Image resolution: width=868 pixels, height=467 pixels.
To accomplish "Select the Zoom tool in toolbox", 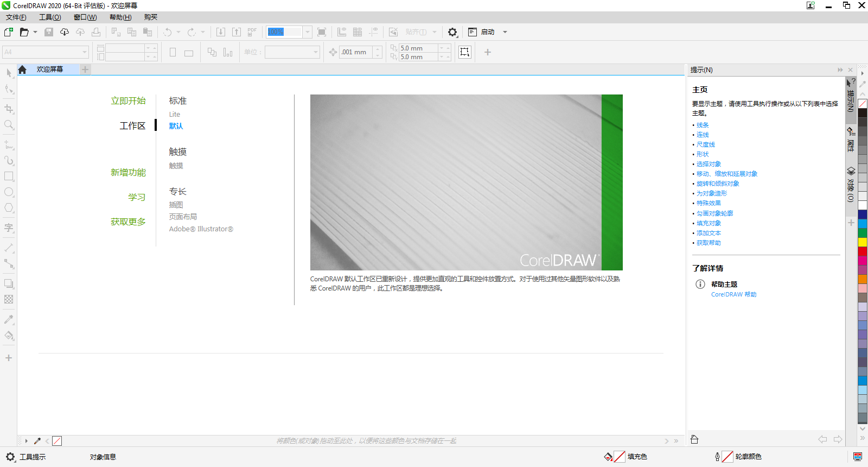I will tap(9, 125).
